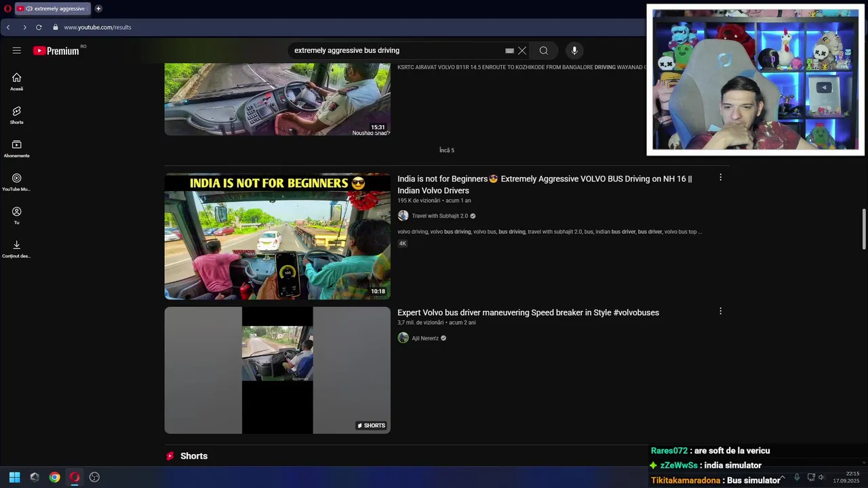
Task: Click the page vertical scrollbar thumb
Action: [x=864, y=229]
